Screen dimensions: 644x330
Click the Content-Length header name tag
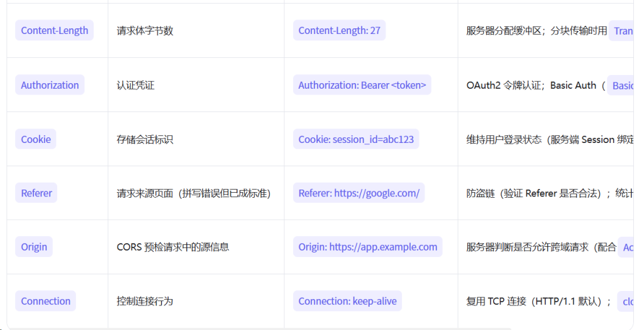(x=54, y=31)
